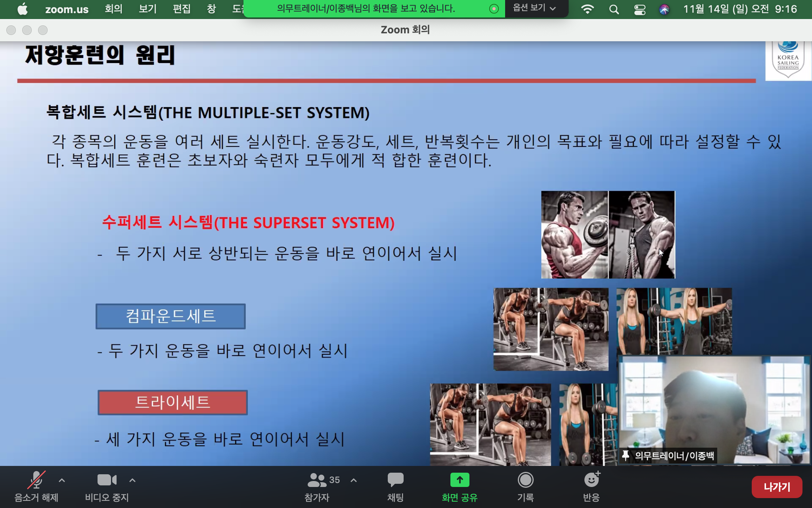This screenshot has width=812, height=508.
Task: Open zoom.us application menu
Action: 67,9
